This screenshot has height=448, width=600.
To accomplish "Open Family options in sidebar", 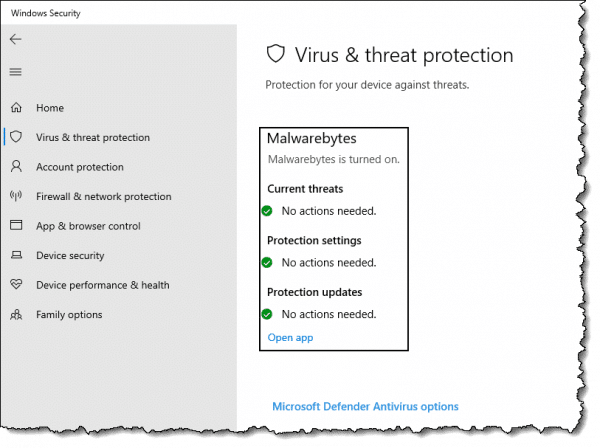I will (69, 315).
